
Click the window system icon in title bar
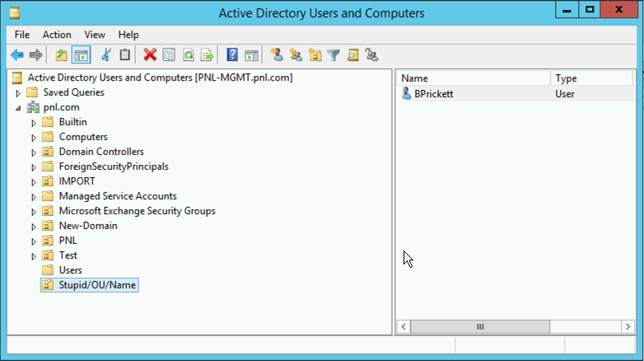[15, 12]
